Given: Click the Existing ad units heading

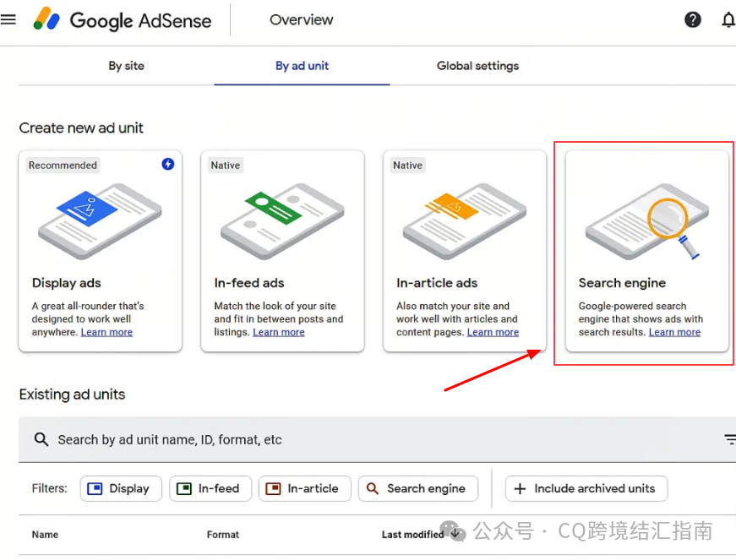Looking at the screenshot, I should point(72,394).
